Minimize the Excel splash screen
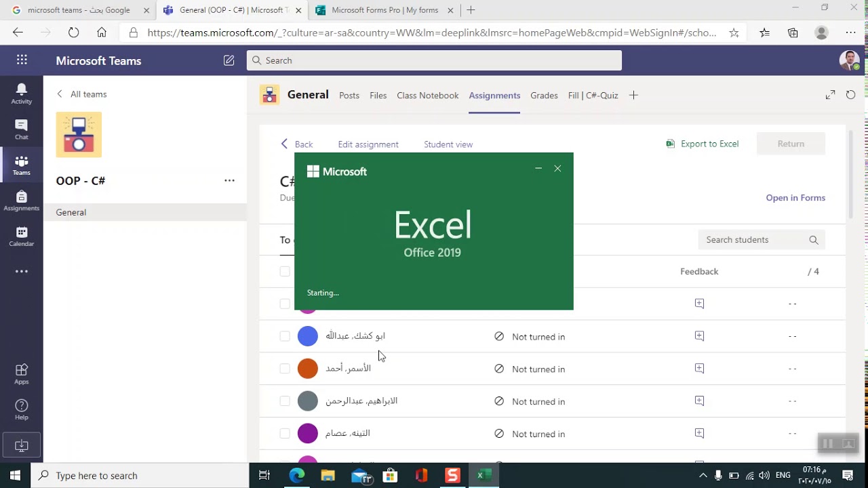This screenshot has height=488, width=868. tap(538, 169)
